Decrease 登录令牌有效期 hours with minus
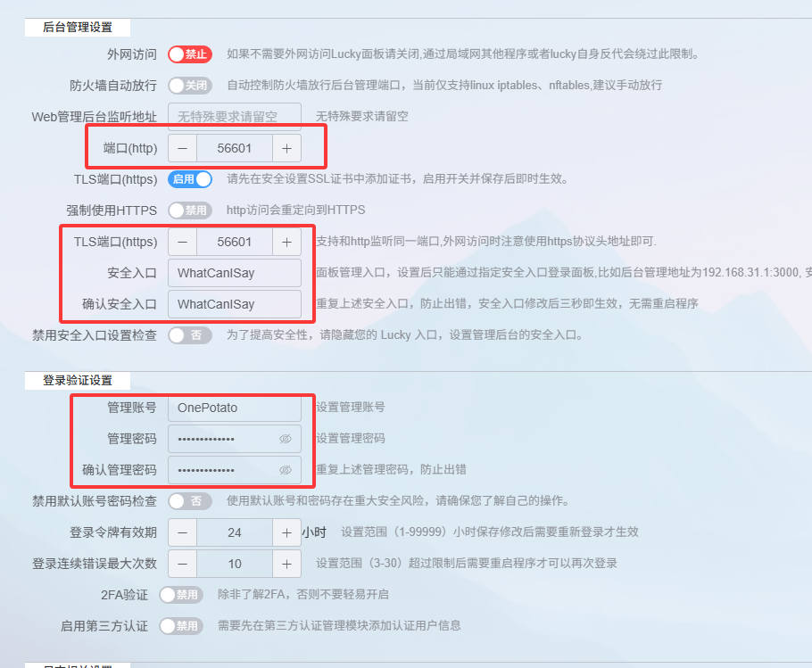This screenshot has width=812, height=668. click(x=182, y=532)
